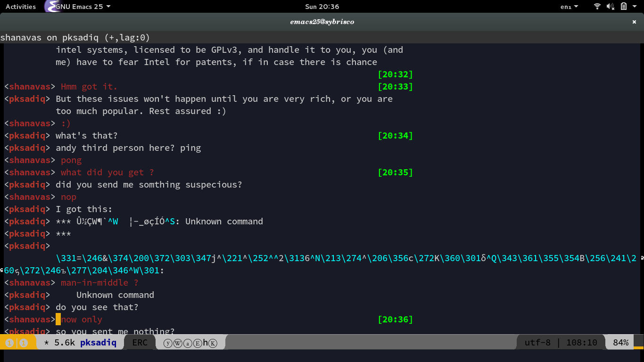This screenshot has height=362, width=644.
Task: Click shanavas nick before "pong"
Action: (30, 160)
